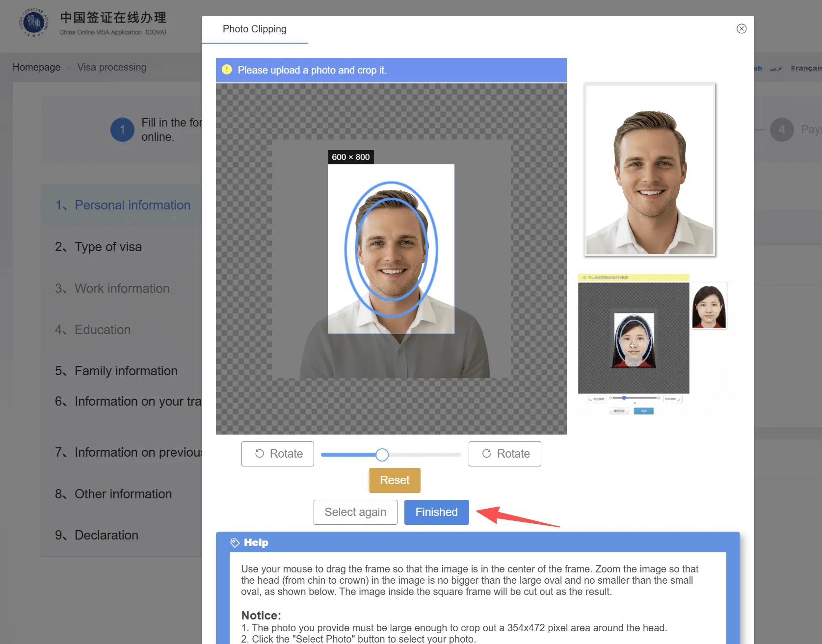The image size is (822, 644).
Task: Click the cropped photo preview thumbnail
Action: click(649, 170)
